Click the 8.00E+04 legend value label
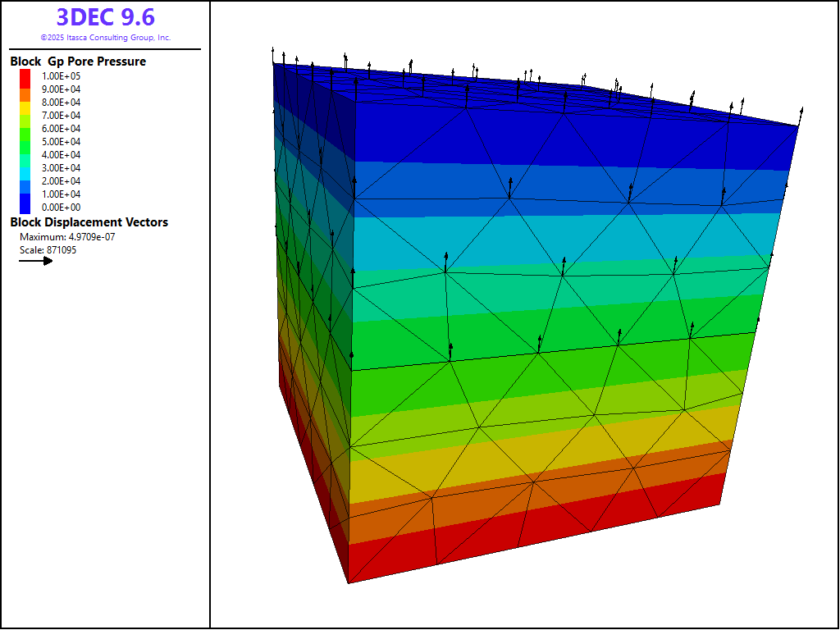Viewport: 840px width, 630px height. 62,103
